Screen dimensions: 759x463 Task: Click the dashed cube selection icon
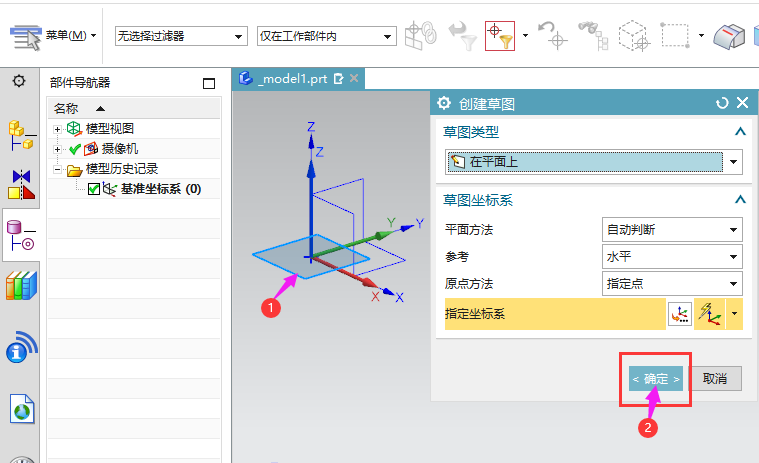coord(634,36)
